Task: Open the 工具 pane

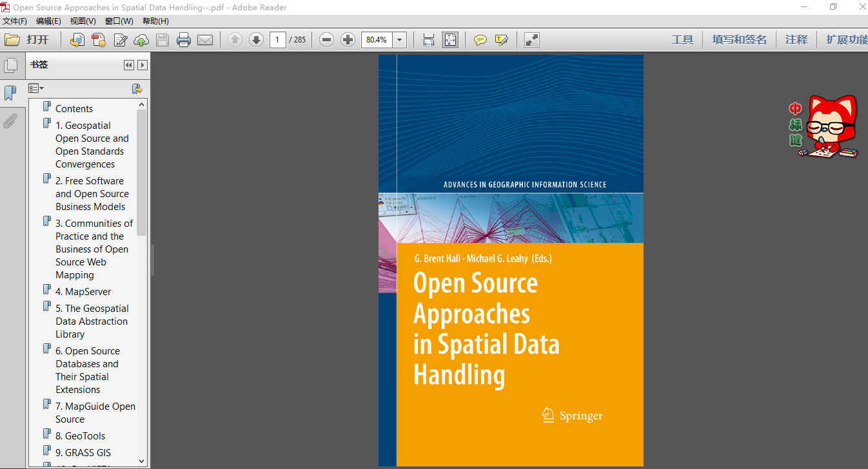Action: (682, 40)
